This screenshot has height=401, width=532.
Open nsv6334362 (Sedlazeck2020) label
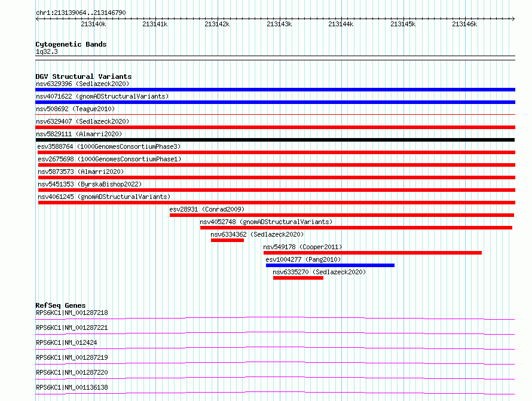[257, 234]
